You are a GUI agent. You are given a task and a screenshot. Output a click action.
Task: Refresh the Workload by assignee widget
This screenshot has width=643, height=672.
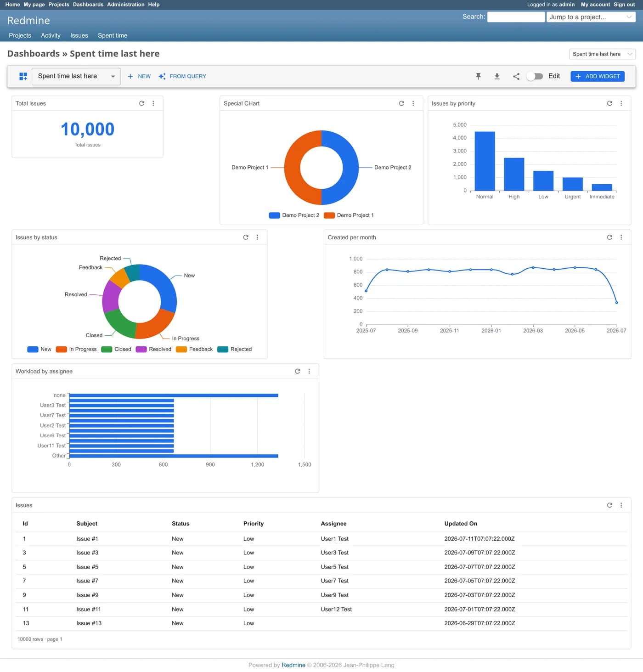click(x=298, y=371)
